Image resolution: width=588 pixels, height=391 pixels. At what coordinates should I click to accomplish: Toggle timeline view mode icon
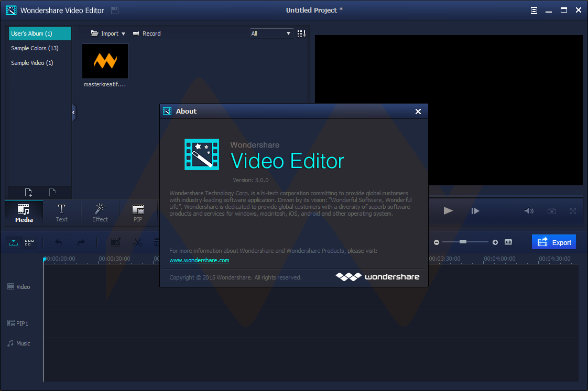pyautogui.click(x=14, y=242)
